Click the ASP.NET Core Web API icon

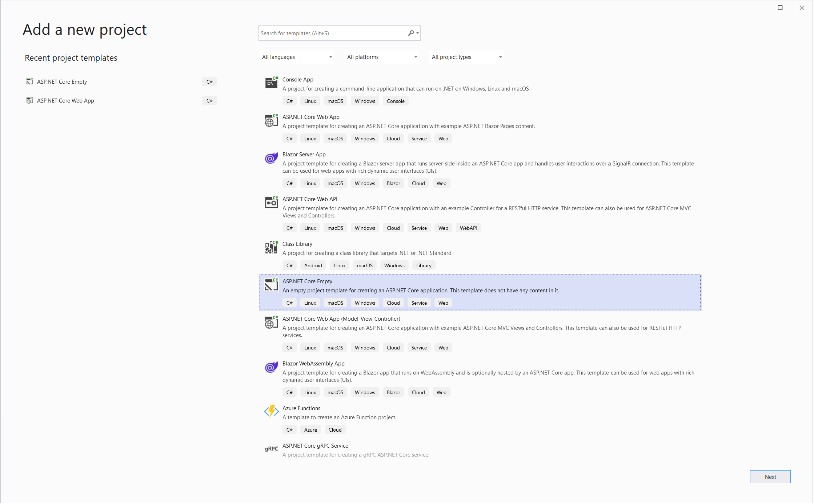(x=271, y=203)
